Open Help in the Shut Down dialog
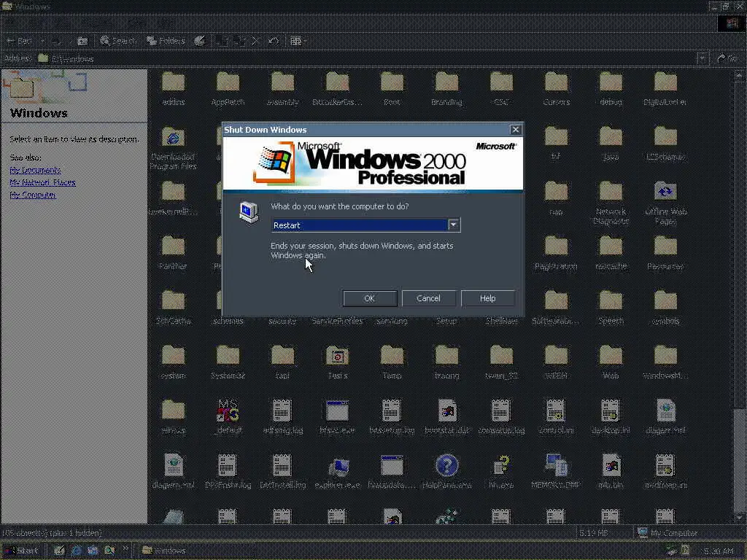 tap(487, 298)
